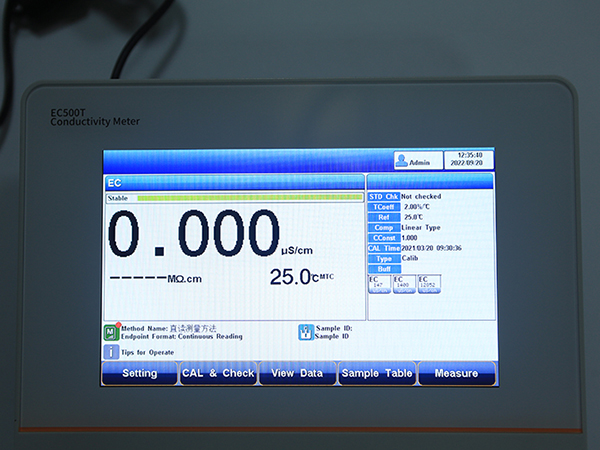The image size is (600, 450).
Task: Tap the Ref temperature label
Action: (x=384, y=217)
